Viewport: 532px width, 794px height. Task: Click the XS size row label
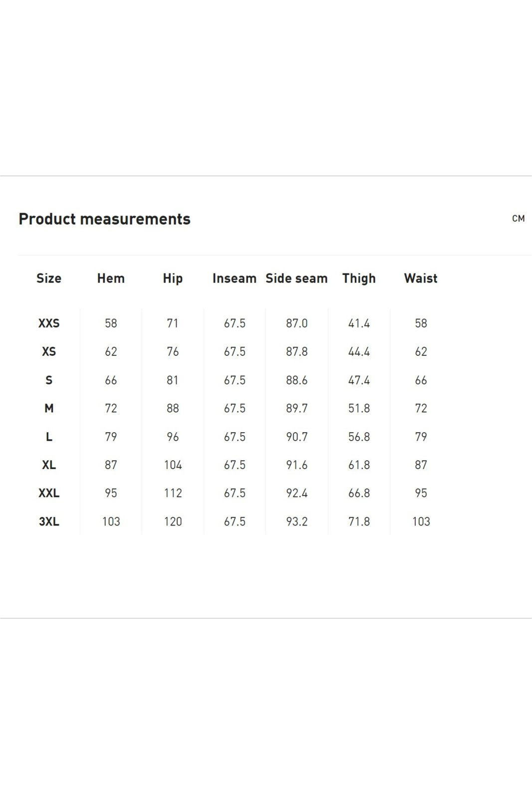pyautogui.click(x=49, y=352)
